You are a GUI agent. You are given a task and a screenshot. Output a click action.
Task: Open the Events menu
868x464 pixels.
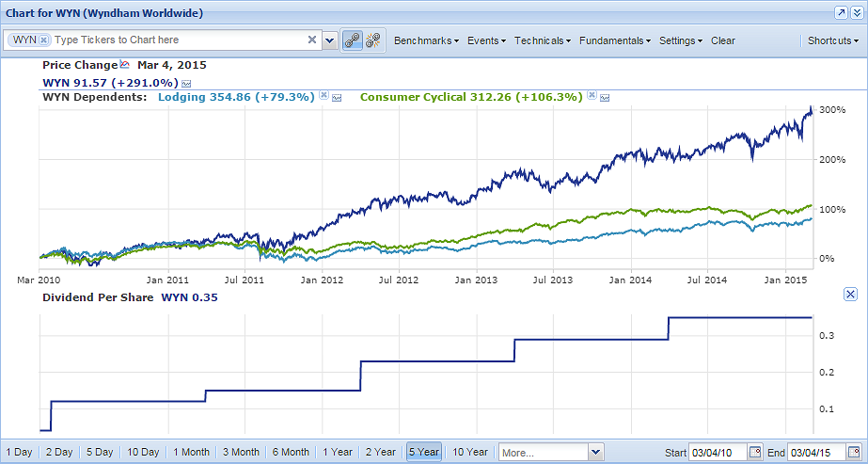click(x=486, y=40)
